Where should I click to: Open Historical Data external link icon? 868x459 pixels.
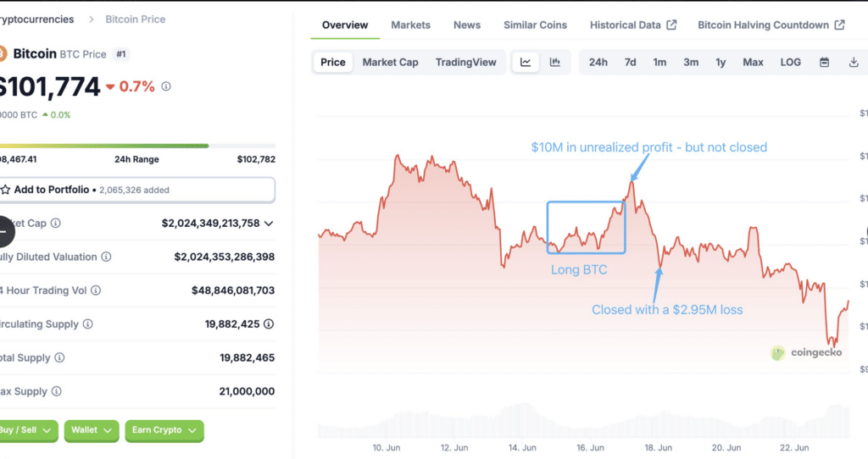tap(671, 25)
